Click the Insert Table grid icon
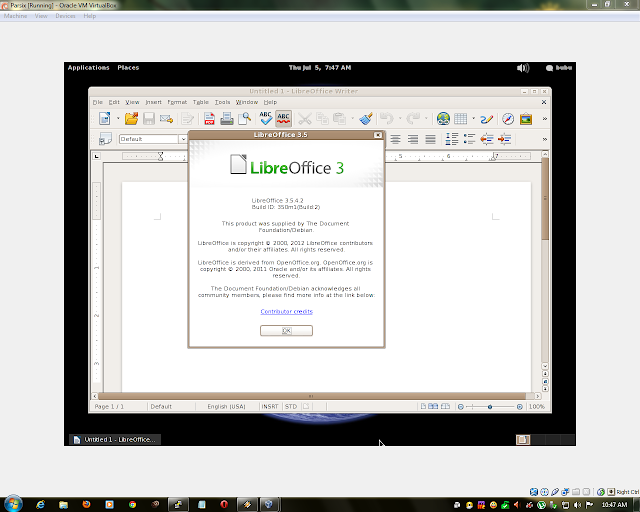The width and height of the screenshot is (640, 512). pos(460,119)
